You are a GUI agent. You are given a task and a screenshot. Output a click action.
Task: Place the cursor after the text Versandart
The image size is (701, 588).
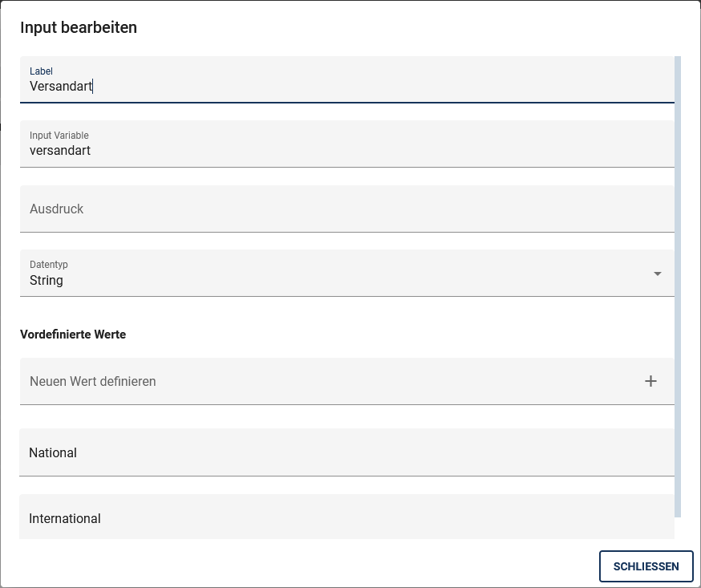coord(95,86)
